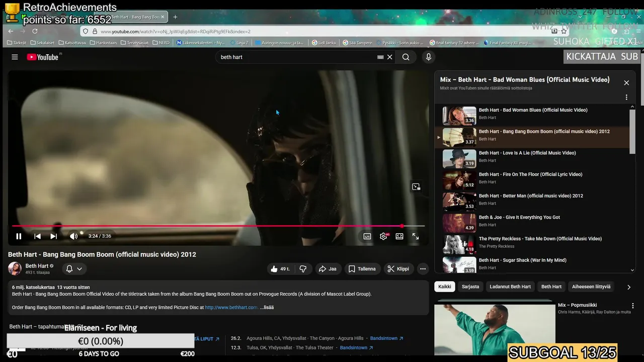Like the video (49 t.)
The image size is (644, 362).
point(280,269)
